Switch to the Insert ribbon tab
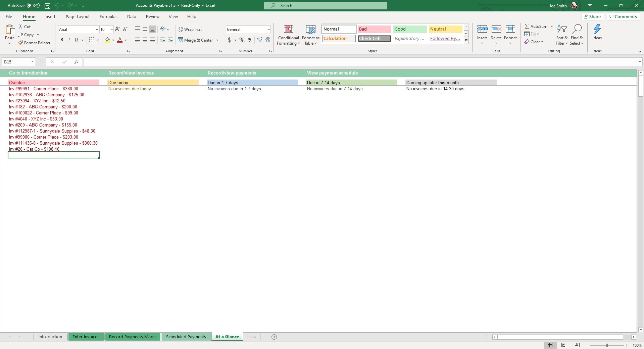 click(50, 16)
